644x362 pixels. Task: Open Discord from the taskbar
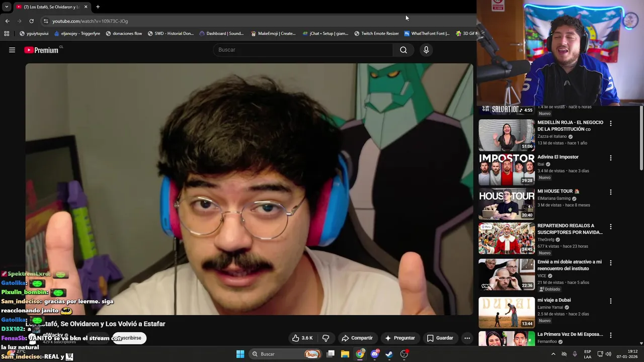tap(375, 354)
